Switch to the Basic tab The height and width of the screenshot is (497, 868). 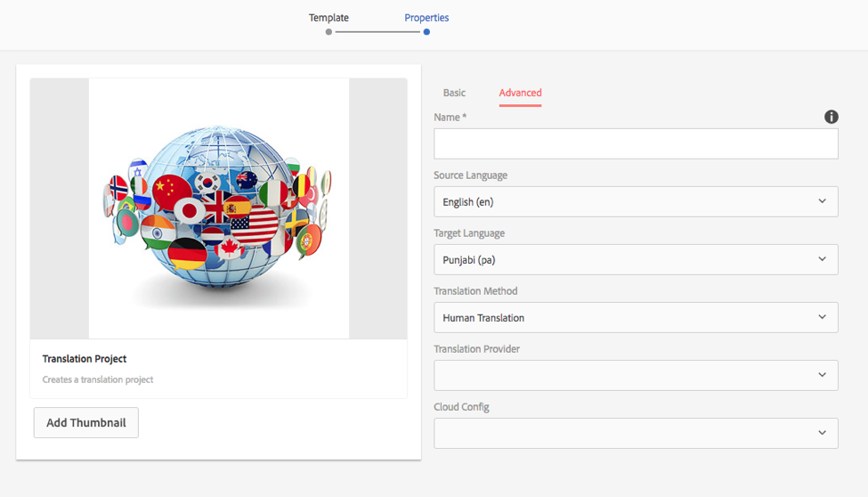pos(454,93)
